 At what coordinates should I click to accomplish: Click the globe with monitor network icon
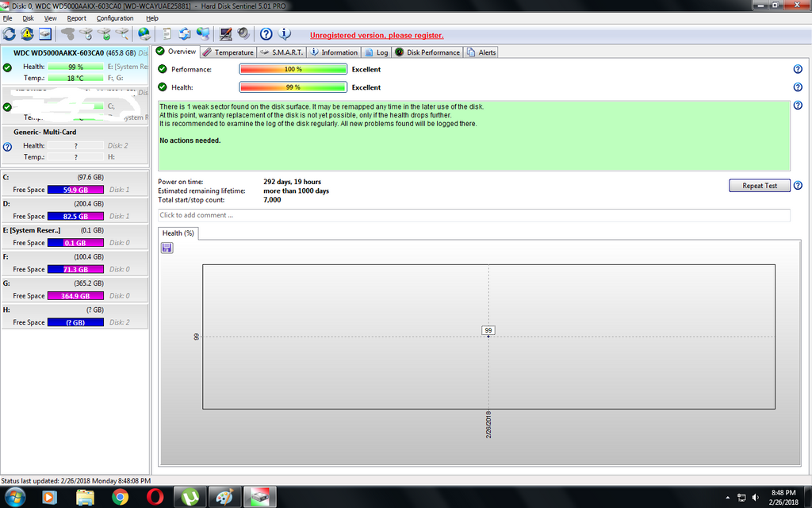tap(203, 34)
